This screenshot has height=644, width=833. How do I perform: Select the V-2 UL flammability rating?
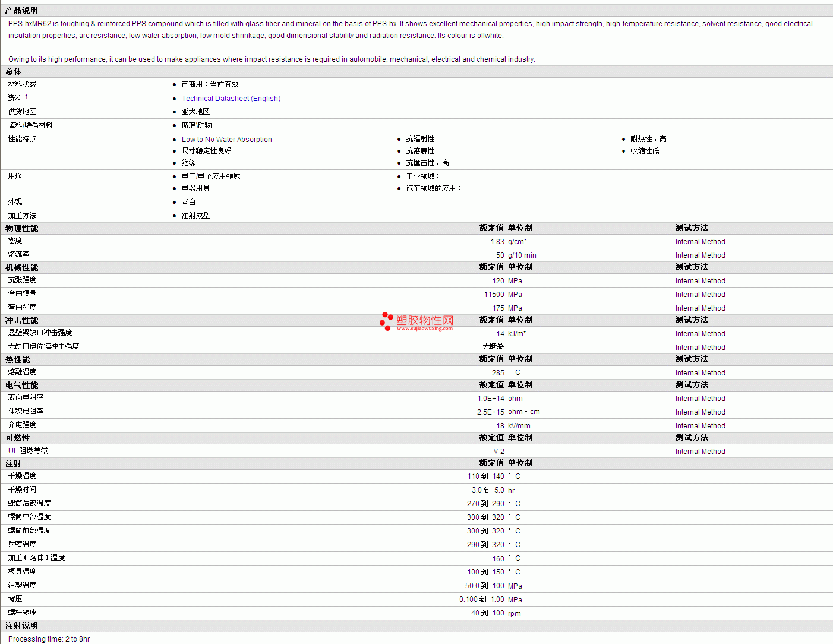tap(498, 452)
